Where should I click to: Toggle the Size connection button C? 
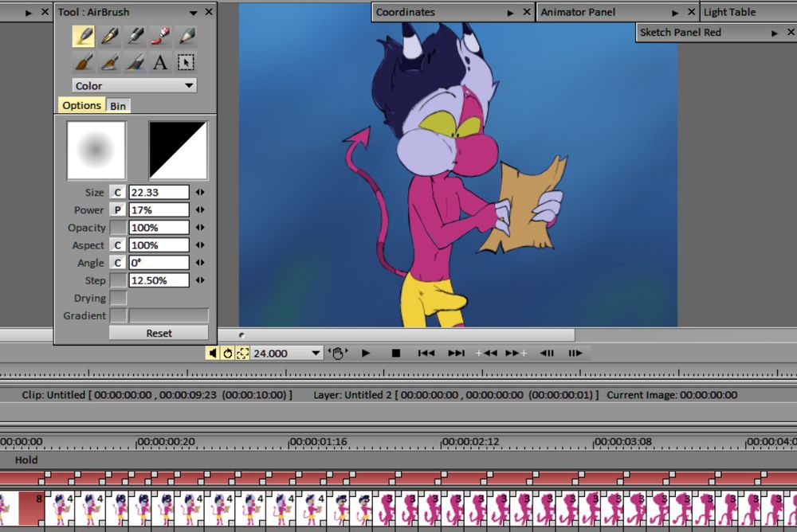[118, 193]
